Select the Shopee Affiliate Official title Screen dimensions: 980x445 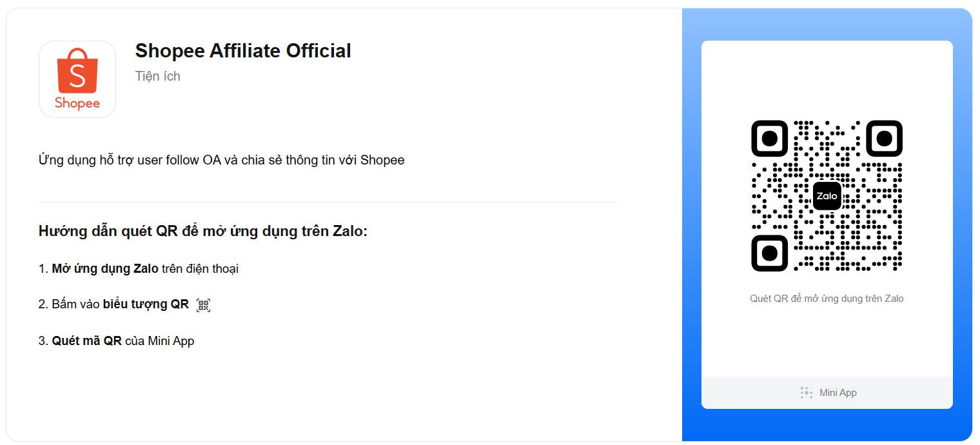243,51
